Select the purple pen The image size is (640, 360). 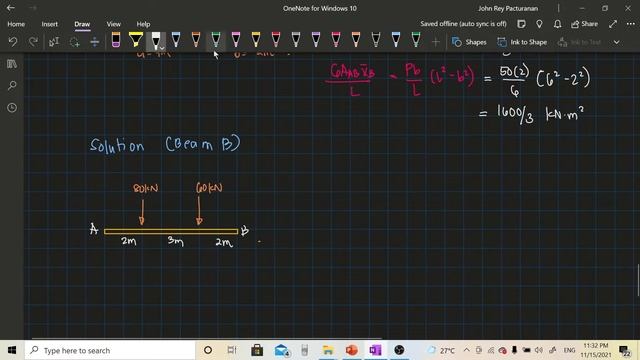tap(316, 40)
